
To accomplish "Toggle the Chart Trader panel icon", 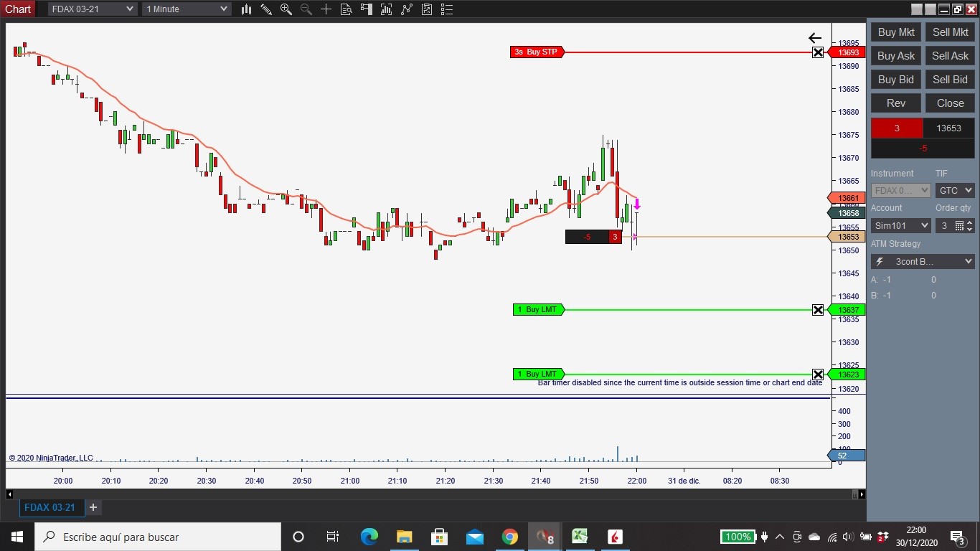I will tap(366, 9).
